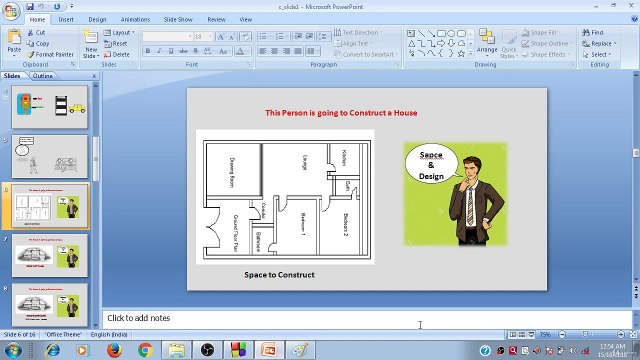This screenshot has height=360, width=640.
Task: Click to add notes field
Action: click(x=367, y=318)
